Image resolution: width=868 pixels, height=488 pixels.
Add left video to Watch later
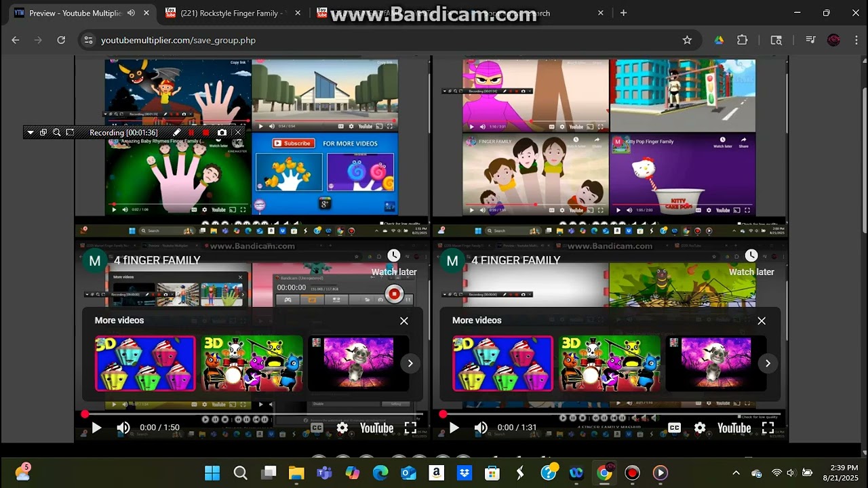[x=394, y=262]
